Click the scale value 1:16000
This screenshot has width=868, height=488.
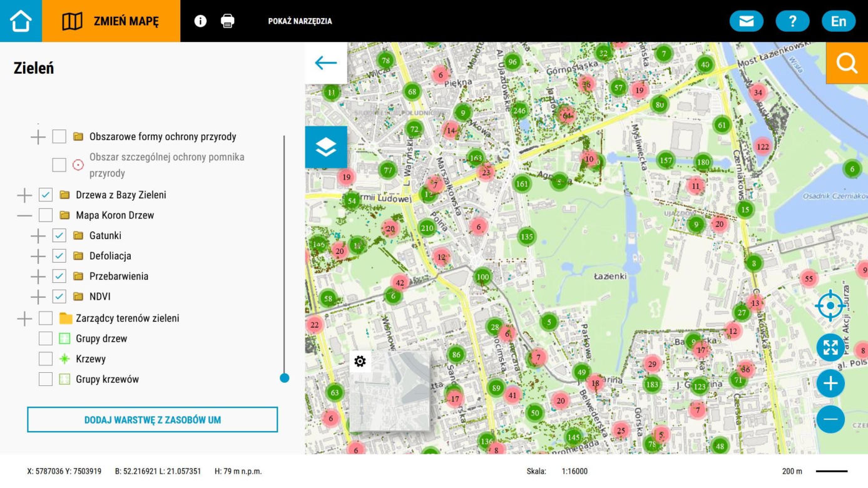(574, 471)
